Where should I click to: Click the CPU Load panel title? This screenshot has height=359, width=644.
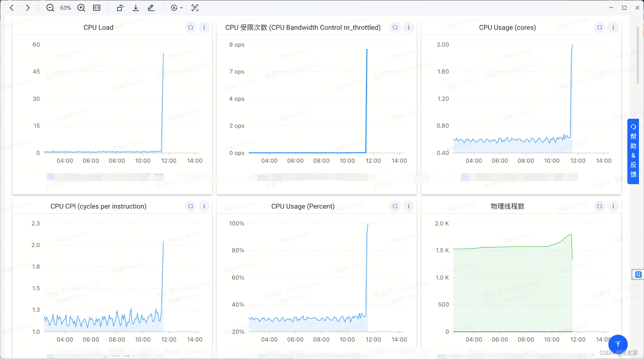pos(98,27)
